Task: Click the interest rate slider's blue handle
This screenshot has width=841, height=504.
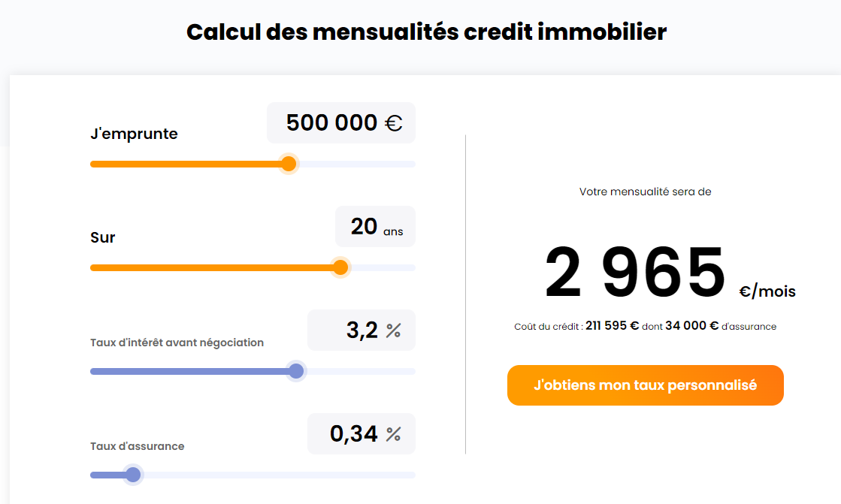Action: (296, 371)
